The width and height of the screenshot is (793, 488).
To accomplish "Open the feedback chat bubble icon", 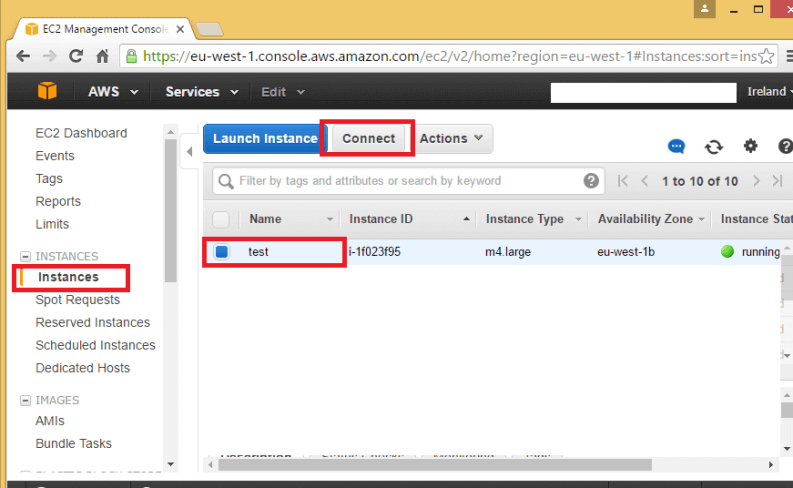I will point(676,147).
